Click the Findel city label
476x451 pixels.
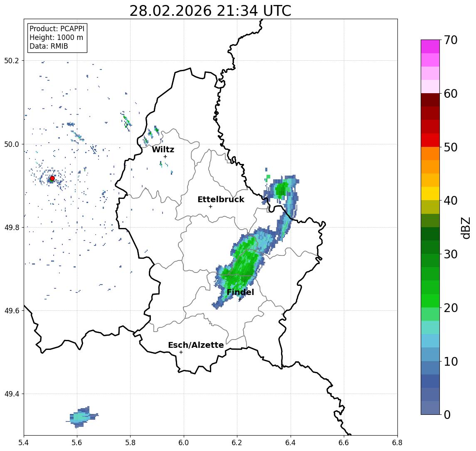240,292
